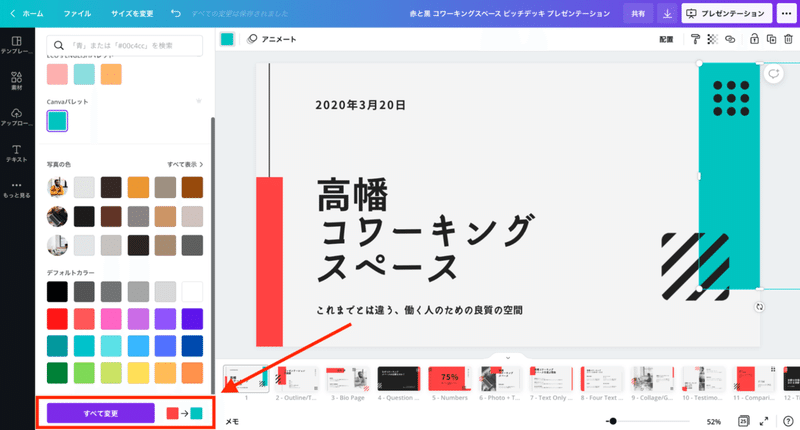Open the ファイル menu
The image size is (800, 430).
pyautogui.click(x=77, y=14)
